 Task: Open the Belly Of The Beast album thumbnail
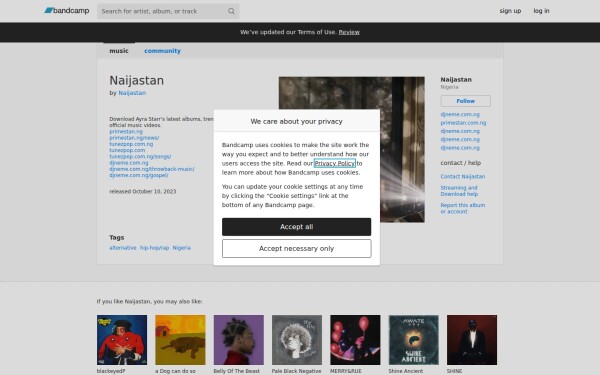pos(238,340)
